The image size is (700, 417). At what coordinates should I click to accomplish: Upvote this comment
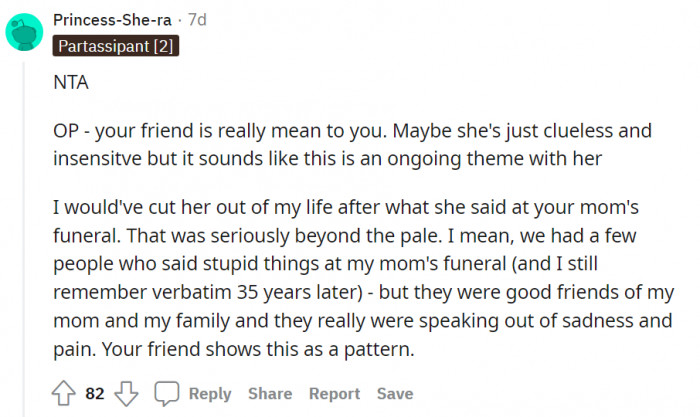pyautogui.click(x=62, y=393)
